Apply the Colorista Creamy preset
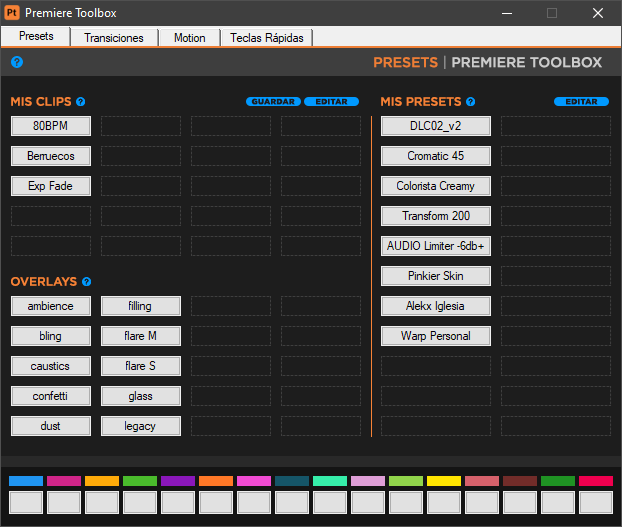 point(436,186)
